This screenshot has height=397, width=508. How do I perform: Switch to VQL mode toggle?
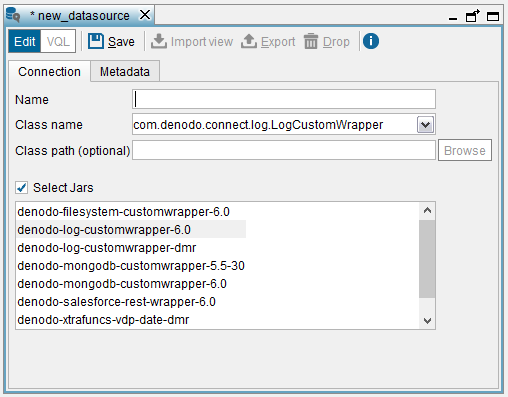[58, 42]
